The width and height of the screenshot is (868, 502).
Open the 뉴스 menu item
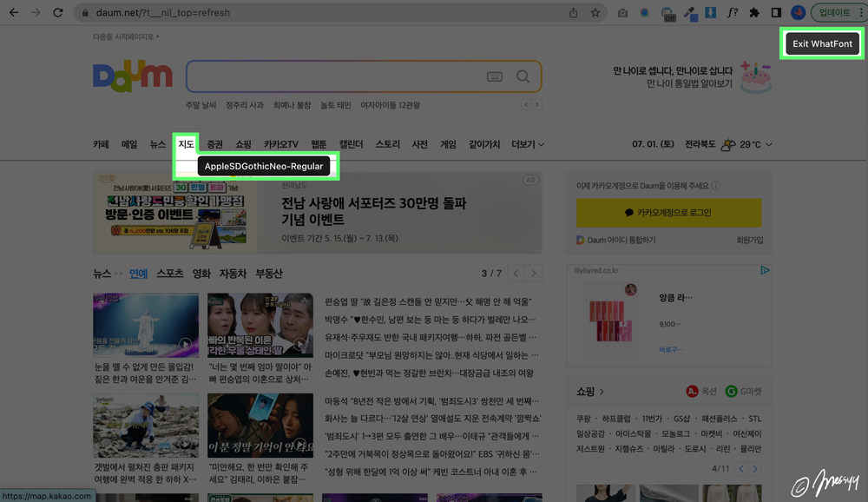click(x=158, y=144)
